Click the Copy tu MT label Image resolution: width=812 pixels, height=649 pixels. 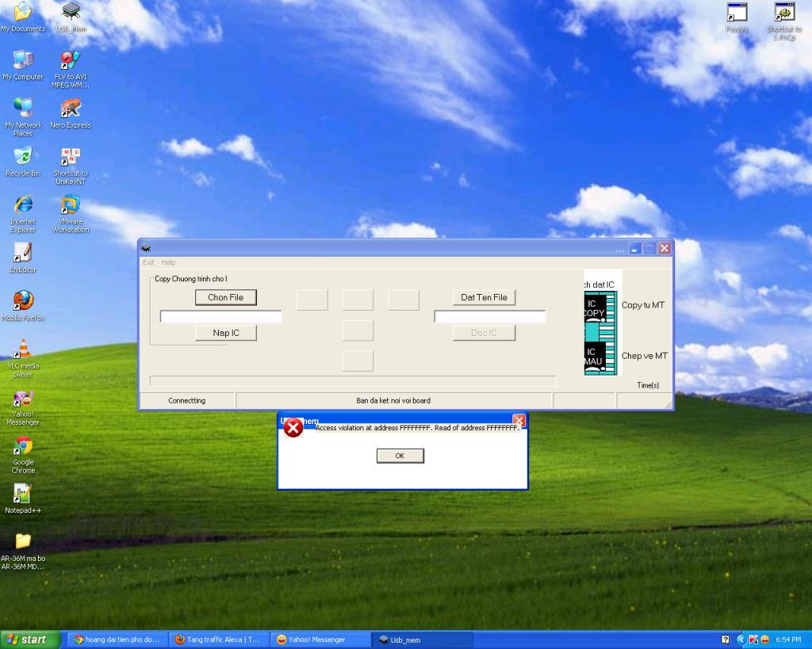pos(642,305)
